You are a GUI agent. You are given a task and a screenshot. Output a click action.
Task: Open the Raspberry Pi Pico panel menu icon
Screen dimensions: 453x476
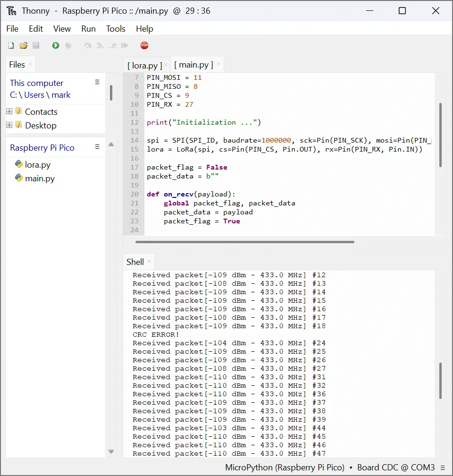(x=97, y=147)
